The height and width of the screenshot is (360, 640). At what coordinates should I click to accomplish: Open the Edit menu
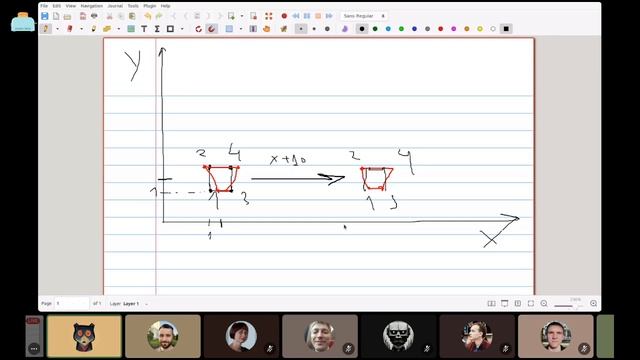coord(57,6)
